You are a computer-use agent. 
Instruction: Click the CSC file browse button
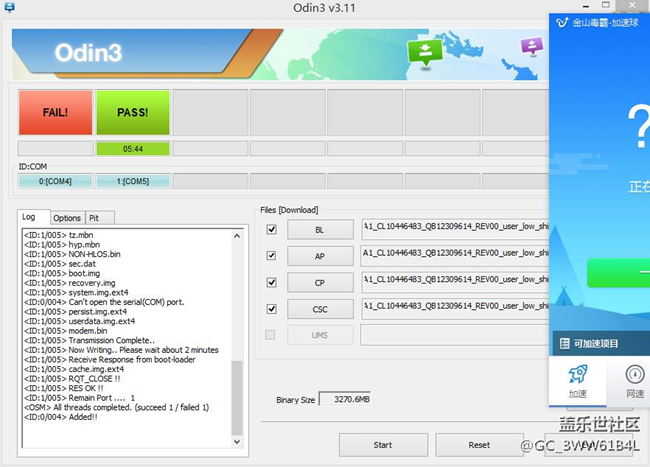(x=320, y=309)
